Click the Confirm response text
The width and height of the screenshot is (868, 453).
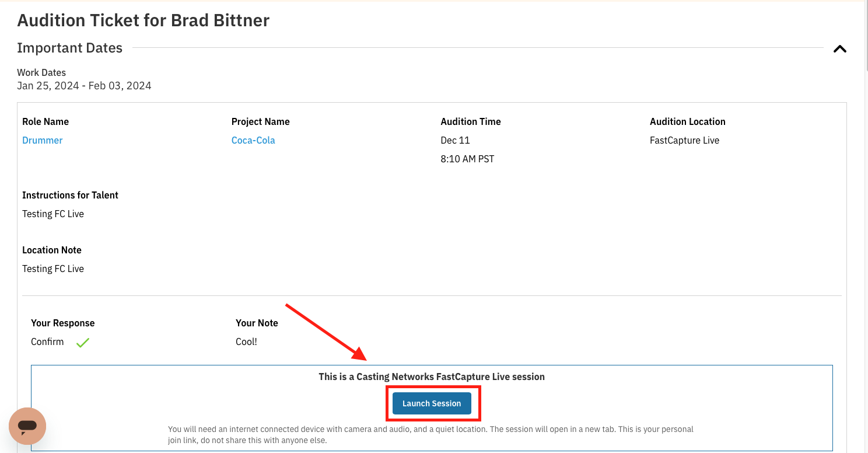coord(47,342)
